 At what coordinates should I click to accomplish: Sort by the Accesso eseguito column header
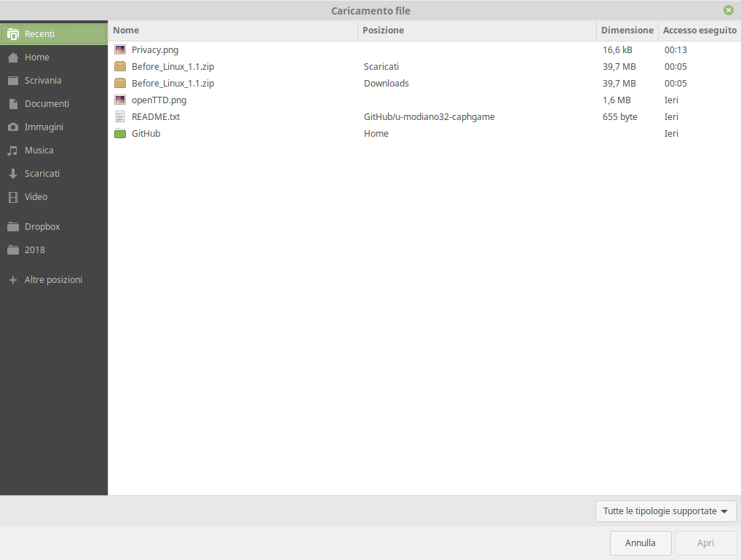pyautogui.click(x=700, y=31)
